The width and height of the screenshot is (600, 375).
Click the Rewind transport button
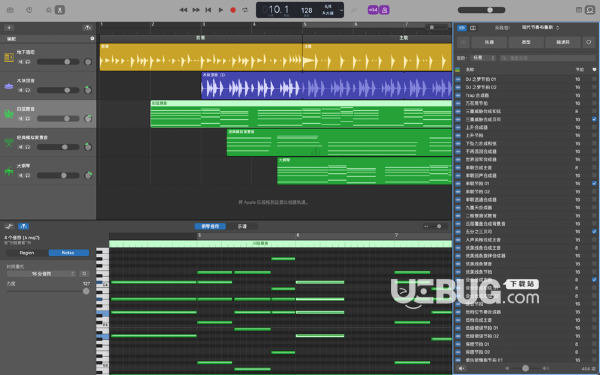tap(183, 10)
